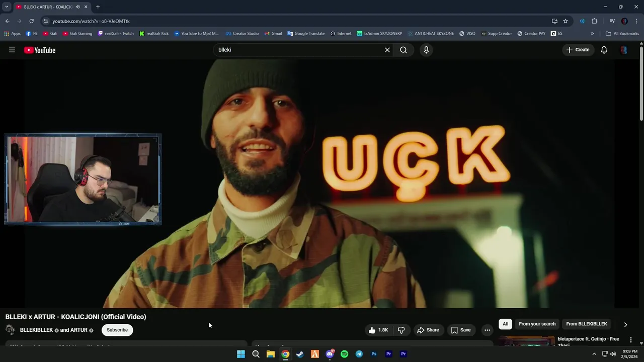Click the Share button
The width and height of the screenshot is (644, 362).
pyautogui.click(x=428, y=330)
